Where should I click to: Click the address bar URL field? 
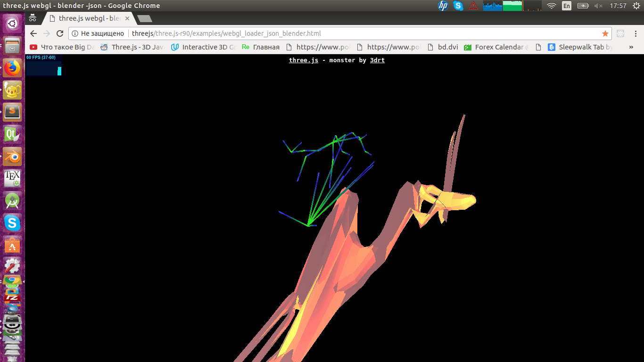click(330, 33)
